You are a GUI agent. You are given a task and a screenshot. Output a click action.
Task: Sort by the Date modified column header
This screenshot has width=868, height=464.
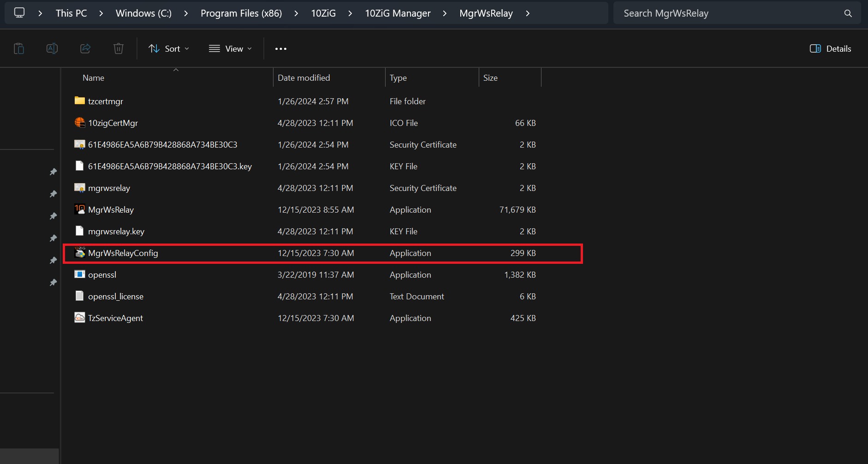[x=303, y=78]
